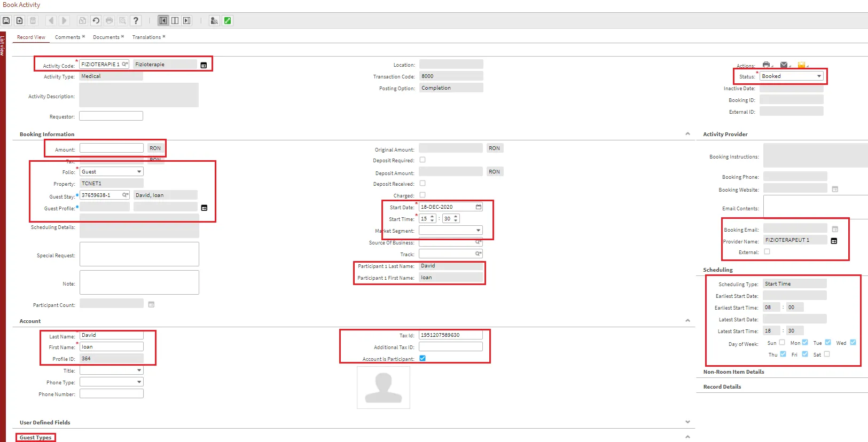Open the yellow save icon in Actions
The height and width of the screenshot is (442, 868).
coord(801,65)
